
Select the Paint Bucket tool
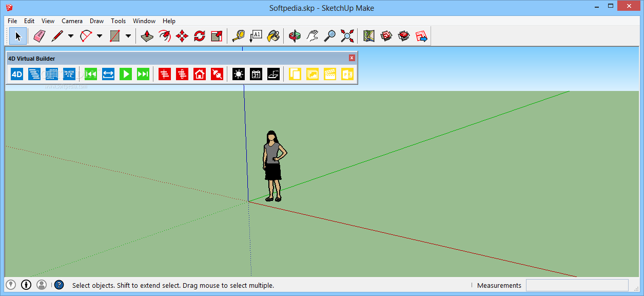274,36
